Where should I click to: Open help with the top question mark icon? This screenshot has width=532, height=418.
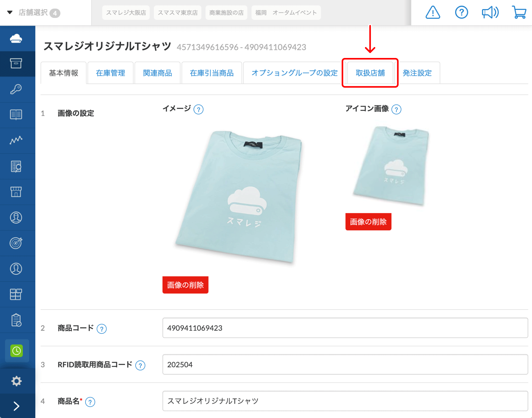pyautogui.click(x=462, y=12)
